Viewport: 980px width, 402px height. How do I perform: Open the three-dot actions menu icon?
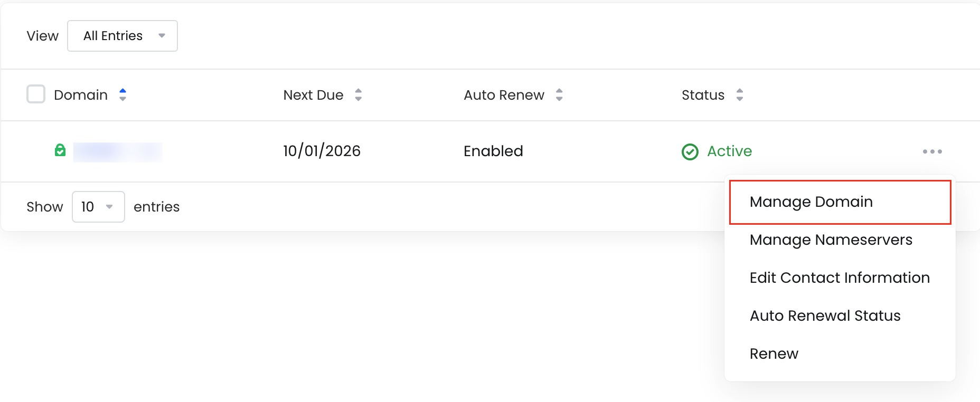(x=932, y=151)
